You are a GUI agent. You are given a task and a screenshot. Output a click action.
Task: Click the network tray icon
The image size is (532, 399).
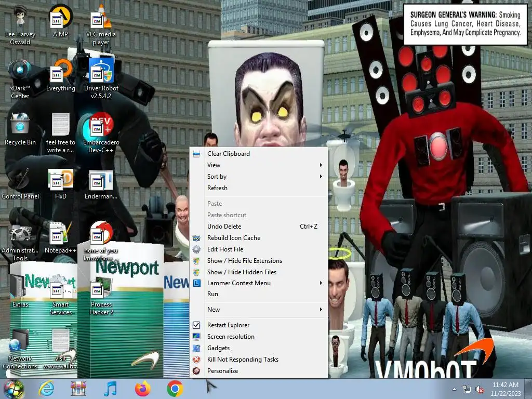point(467,390)
